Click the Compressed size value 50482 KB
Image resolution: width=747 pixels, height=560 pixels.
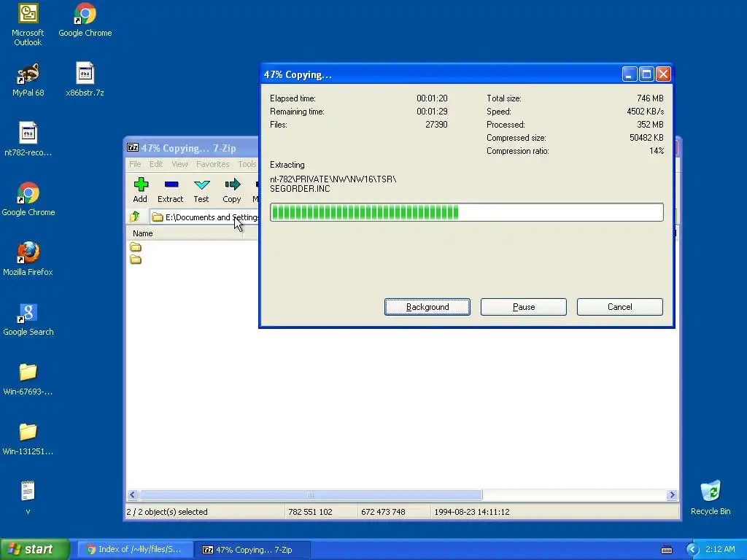[x=646, y=138]
